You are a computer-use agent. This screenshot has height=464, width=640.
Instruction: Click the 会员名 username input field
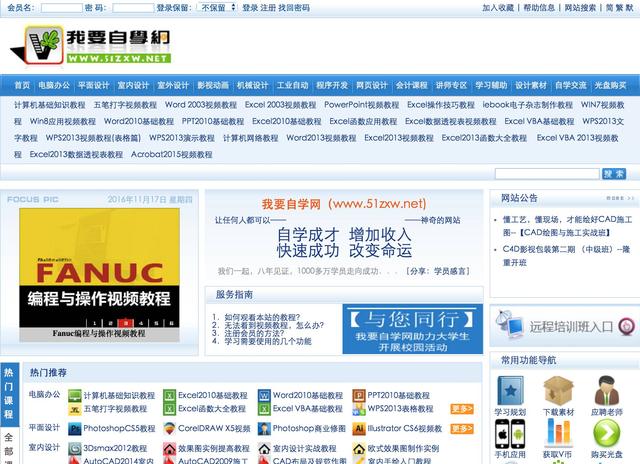(61, 7)
